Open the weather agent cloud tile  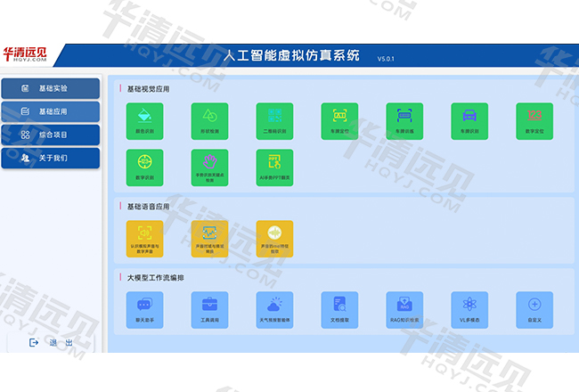tap(275, 309)
